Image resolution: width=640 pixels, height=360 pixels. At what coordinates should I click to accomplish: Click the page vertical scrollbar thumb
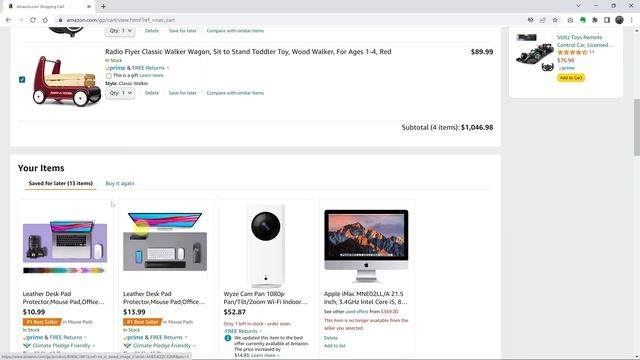(x=636, y=127)
